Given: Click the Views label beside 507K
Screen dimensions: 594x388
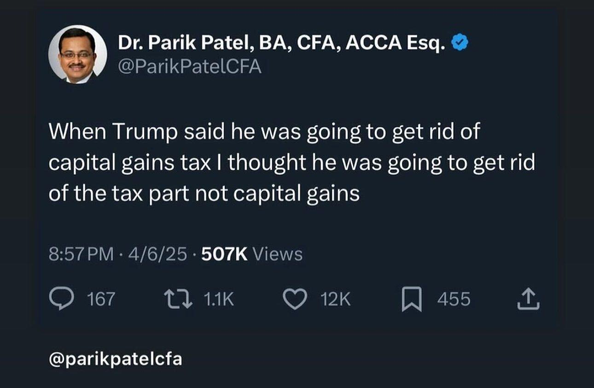Looking at the screenshot, I should 277,254.
